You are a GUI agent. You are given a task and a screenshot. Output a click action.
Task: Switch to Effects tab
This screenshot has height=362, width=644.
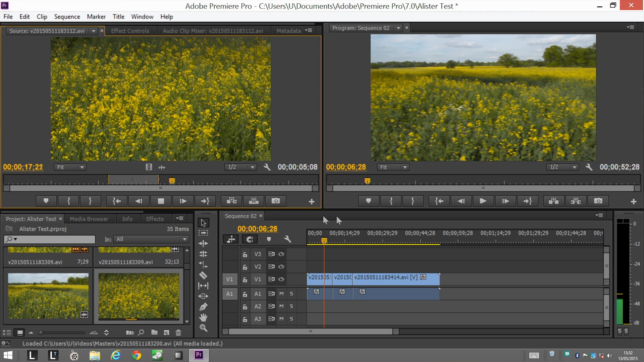click(155, 219)
